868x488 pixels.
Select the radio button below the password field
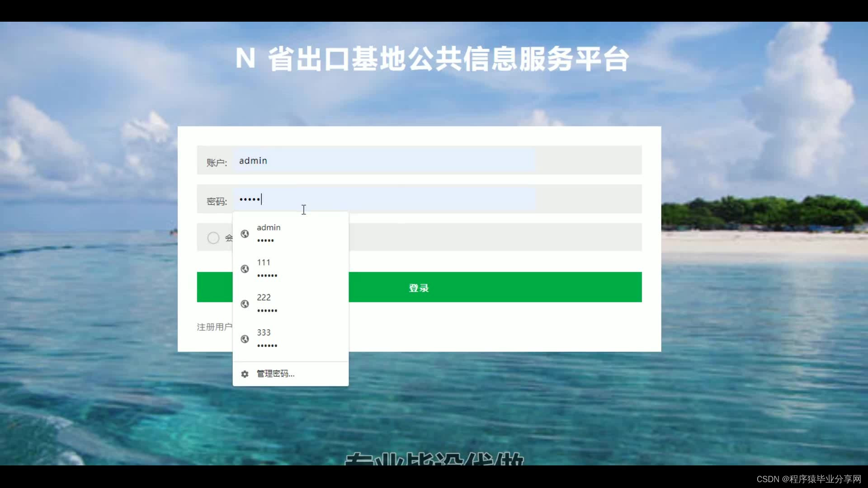213,238
